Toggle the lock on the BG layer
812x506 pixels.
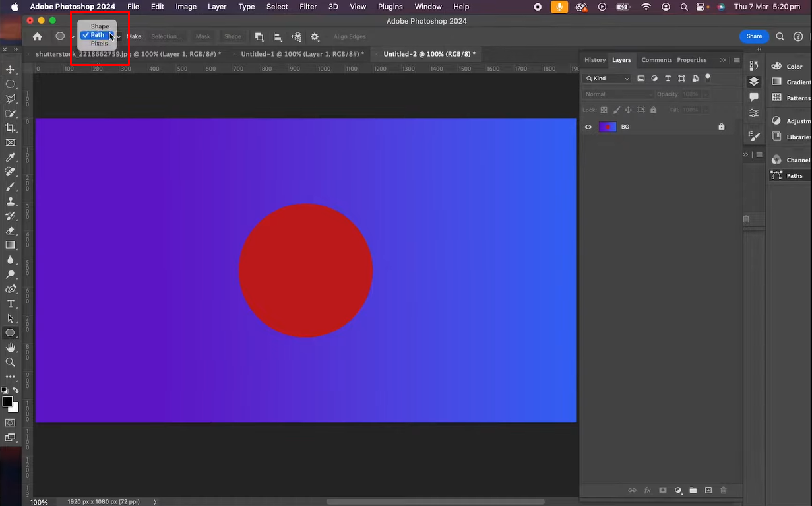click(x=721, y=126)
